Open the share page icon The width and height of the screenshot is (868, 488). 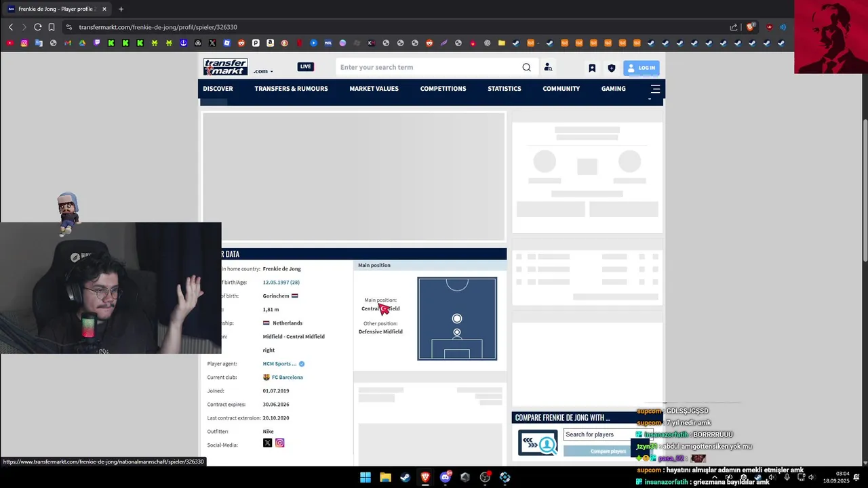click(734, 27)
